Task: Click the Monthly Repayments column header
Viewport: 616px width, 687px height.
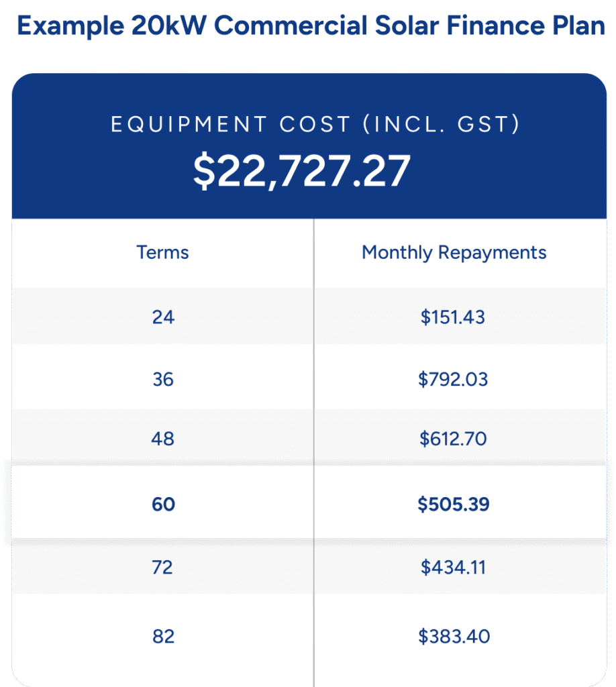Action: 454,252
